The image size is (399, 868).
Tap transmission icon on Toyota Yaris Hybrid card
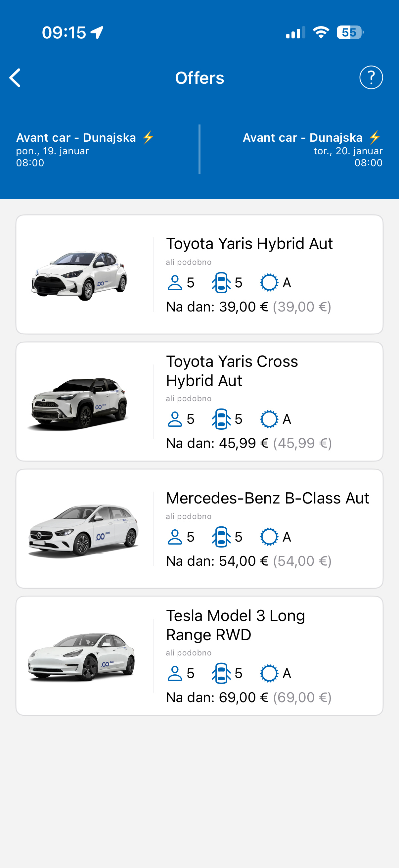pyautogui.click(x=269, y=283)
